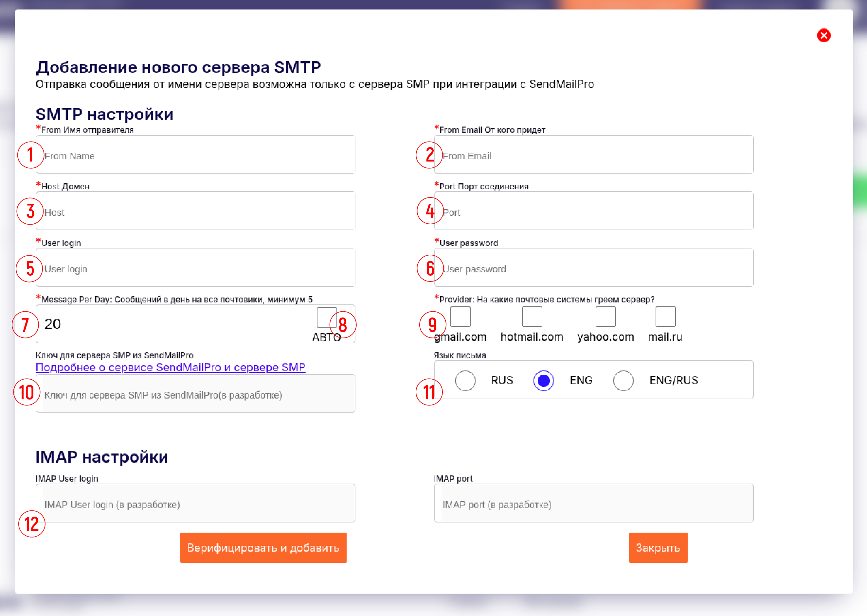867x616 pixels.
Task: Focus the User login input field
Action: click(195, 267)
